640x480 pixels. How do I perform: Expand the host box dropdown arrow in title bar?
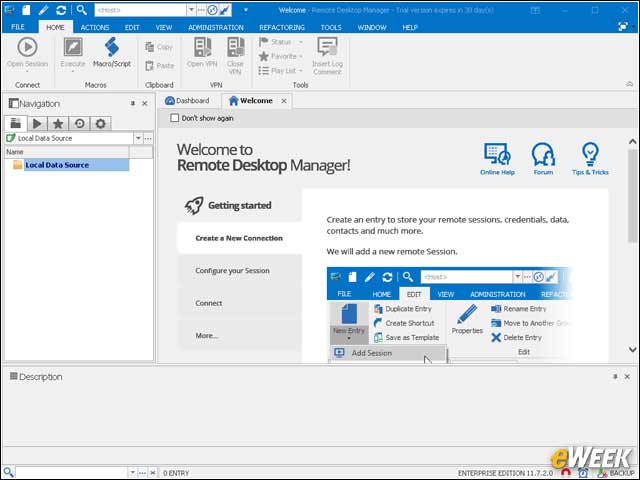click(191, 10)
